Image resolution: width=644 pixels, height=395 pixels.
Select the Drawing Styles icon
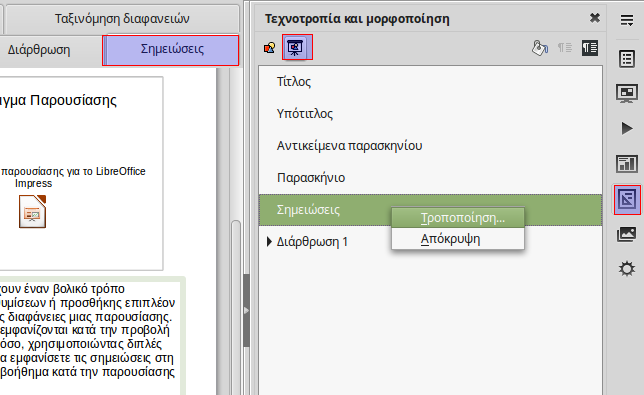[x=269, y=48]
